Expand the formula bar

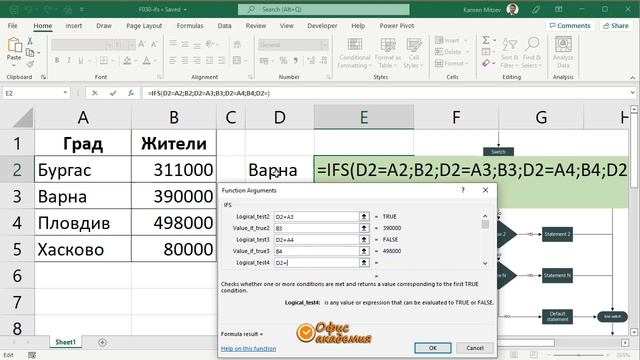(x=632, y=93)
